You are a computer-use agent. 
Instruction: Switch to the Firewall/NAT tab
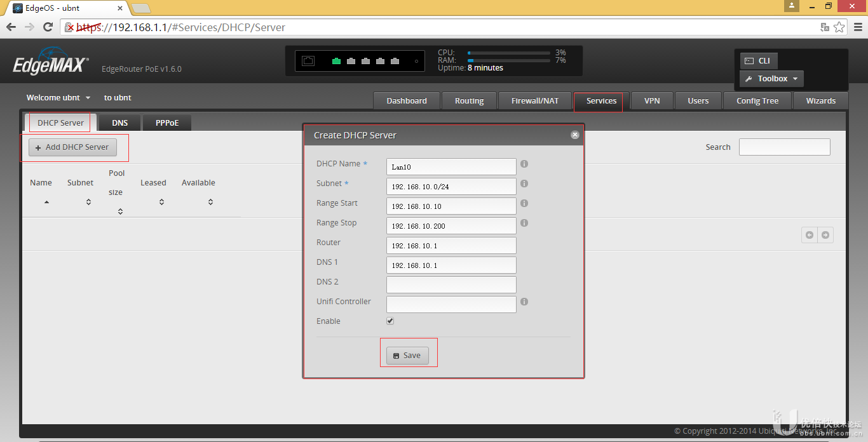tap(535, 101)
